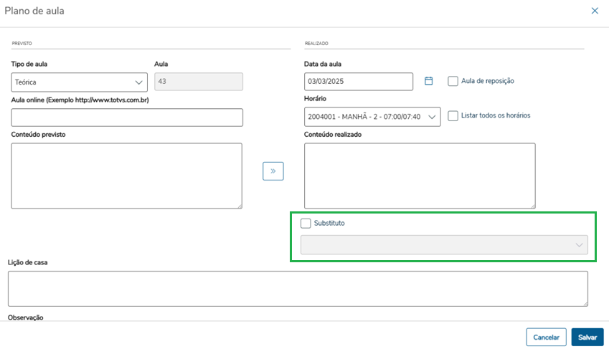
Task: Click the Cancelar button
Action: click(x=546, y=337)
